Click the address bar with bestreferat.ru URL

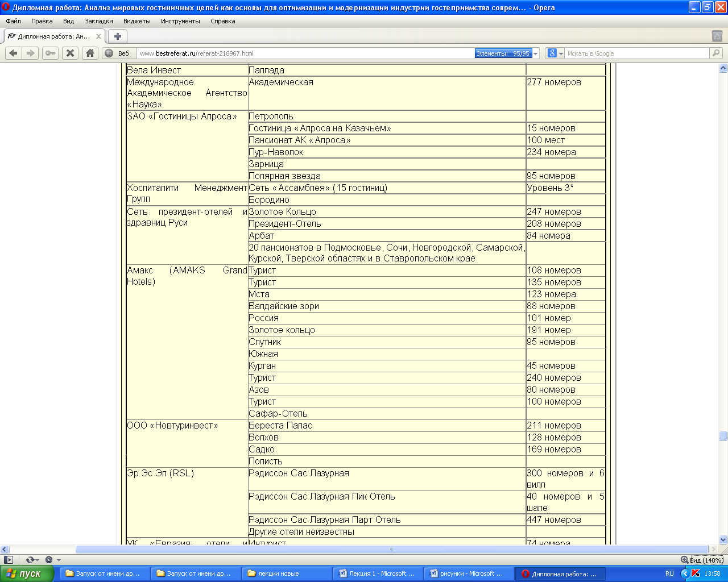click(x=306, y=53)
